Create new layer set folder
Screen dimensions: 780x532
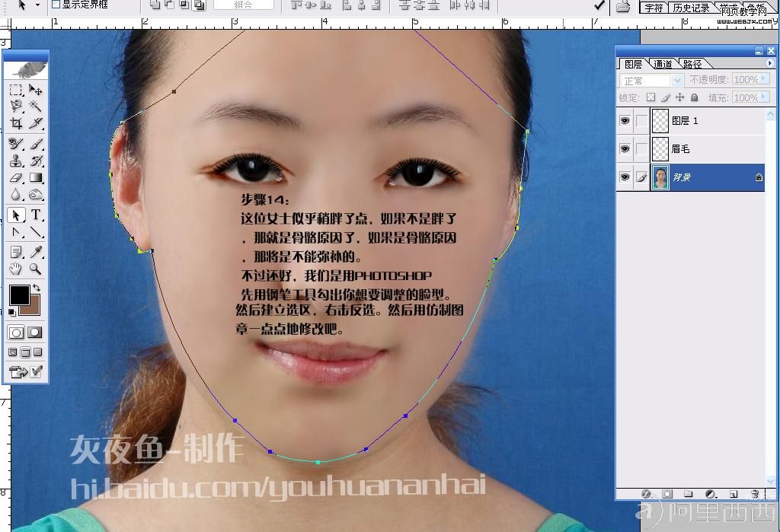coord(688,494)
